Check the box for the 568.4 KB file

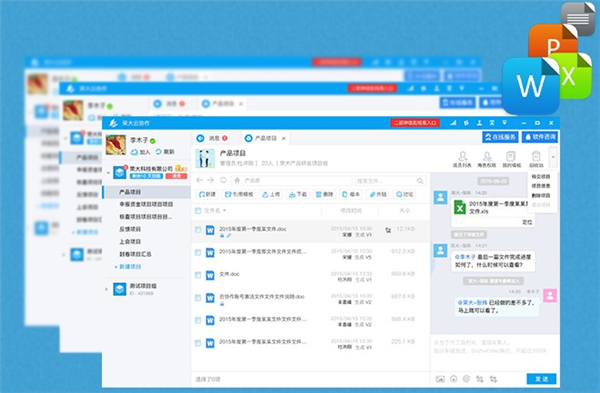pos(198,320)
